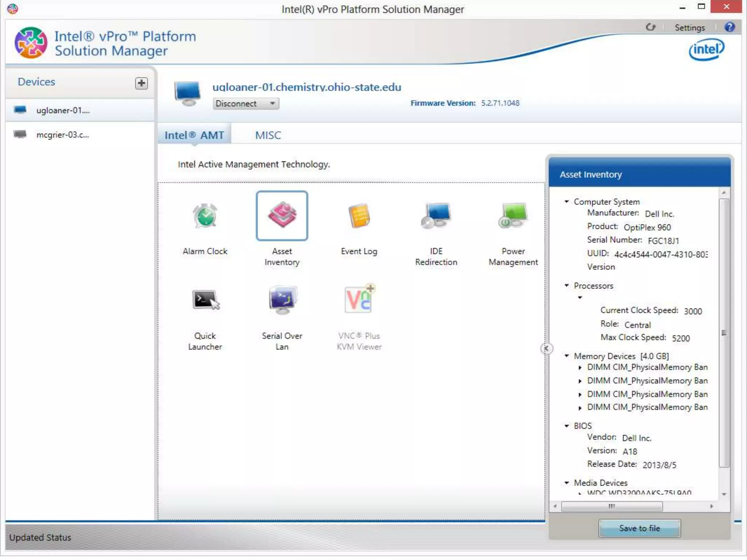Click the Intel logo
This screenshot has width=747, height=560.
pos(707,50)
